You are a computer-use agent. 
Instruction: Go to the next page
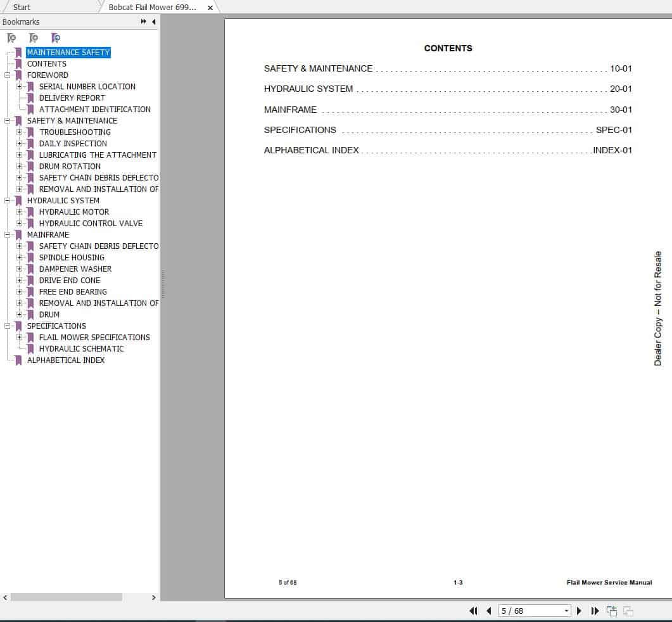(579, 611)
